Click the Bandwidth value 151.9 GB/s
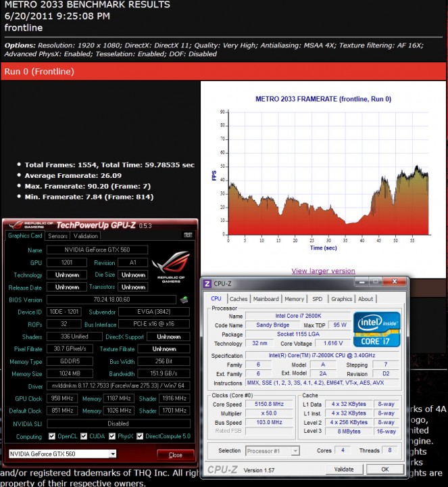This screenshot has height=487, width=448. [x=164, y=373]
